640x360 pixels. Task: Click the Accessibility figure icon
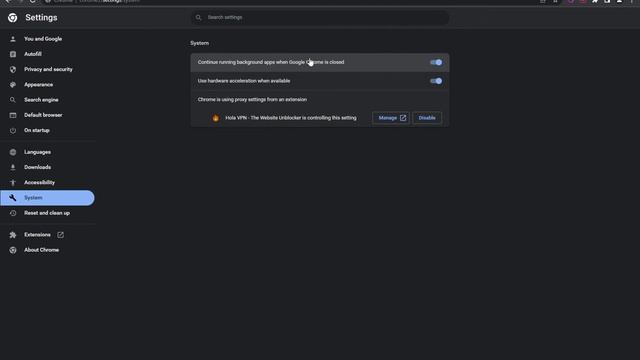[x=13, y=182]
